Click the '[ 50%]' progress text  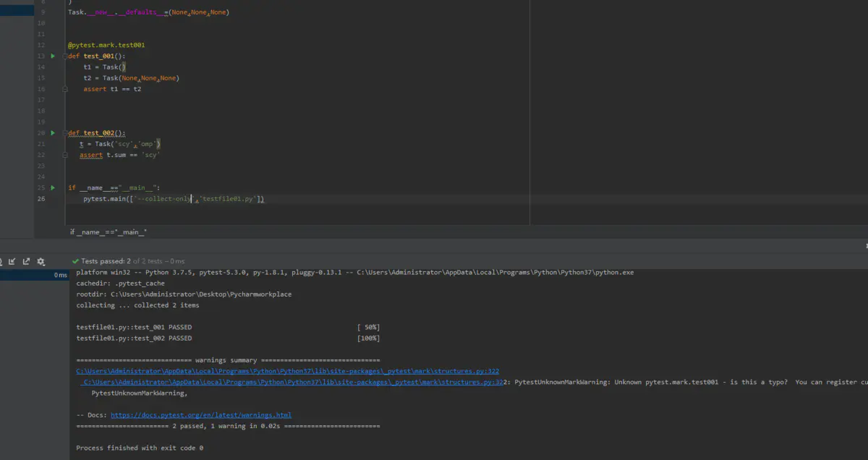pyautogui.click(x=368, y=327)
